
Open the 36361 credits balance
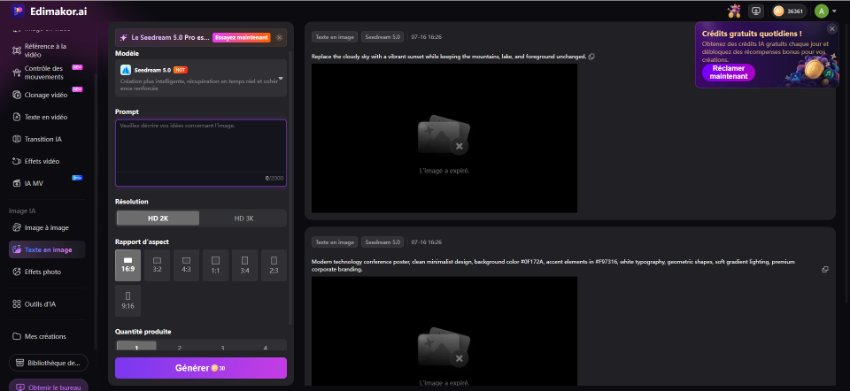pos(789,11)
